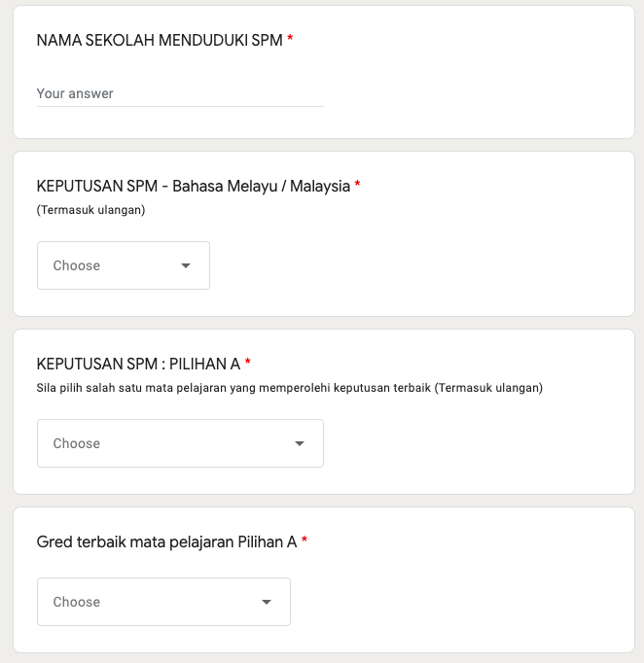Open the Gred terbaik Pilihan A dropdown
Image resolution: width=644 pixels, height=663 pixels.
163,602
